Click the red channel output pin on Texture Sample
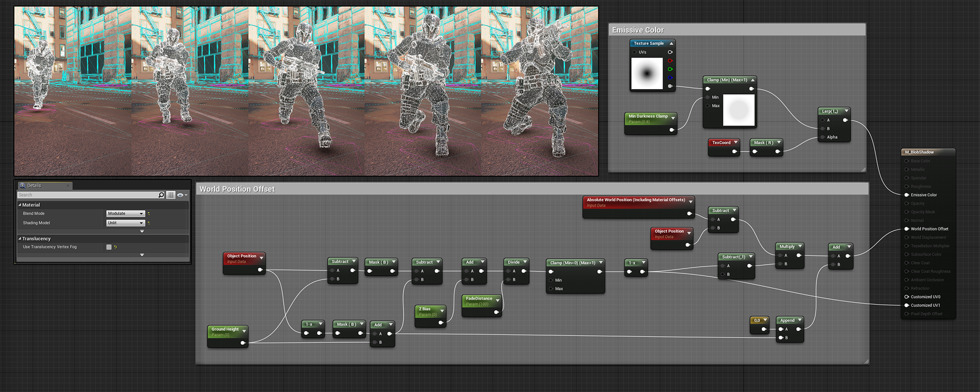980x392 pixels. click(670, 61)
